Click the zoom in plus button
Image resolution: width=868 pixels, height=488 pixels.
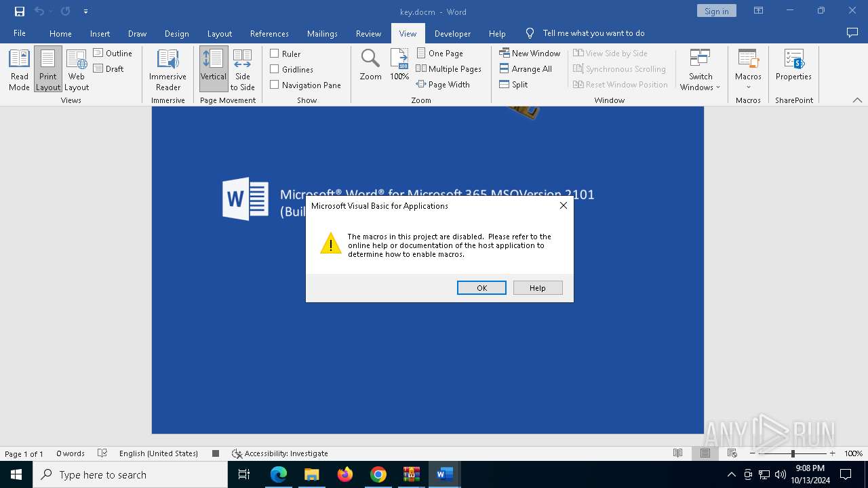(832, 453)
